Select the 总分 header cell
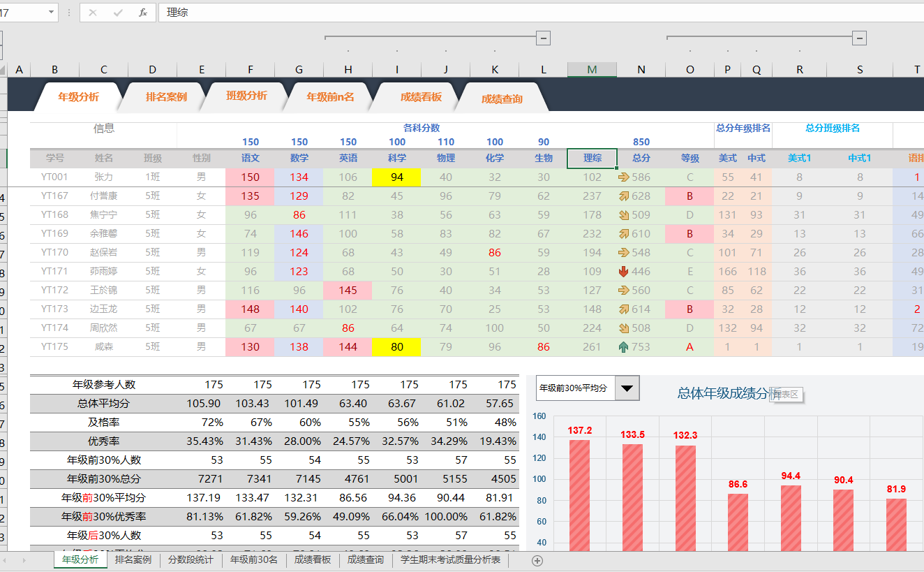The width and height of the screenshot is (924, 572). click(641, 159)
